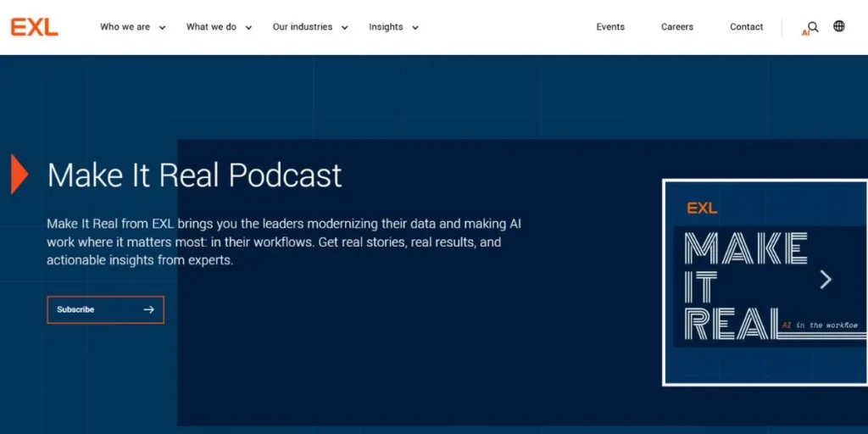
Task: Navigate to the Contact link
Action: 747,27
